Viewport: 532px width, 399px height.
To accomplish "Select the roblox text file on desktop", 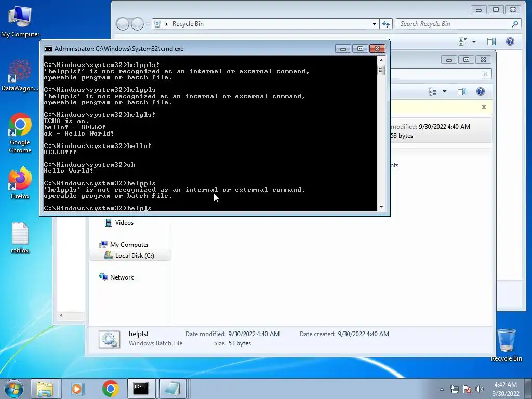I will (20, 238).
